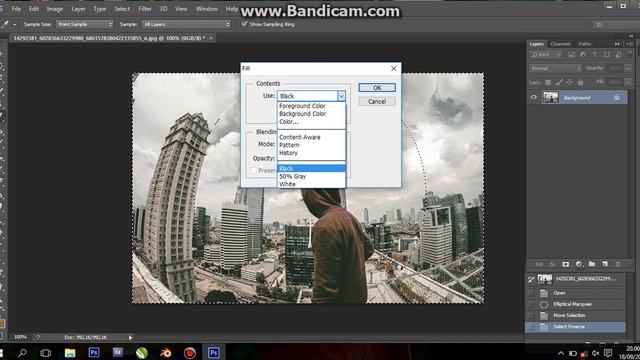Open File Explorer from the taskbar
The image size is (640, 360).
click(x=70, y=352)
